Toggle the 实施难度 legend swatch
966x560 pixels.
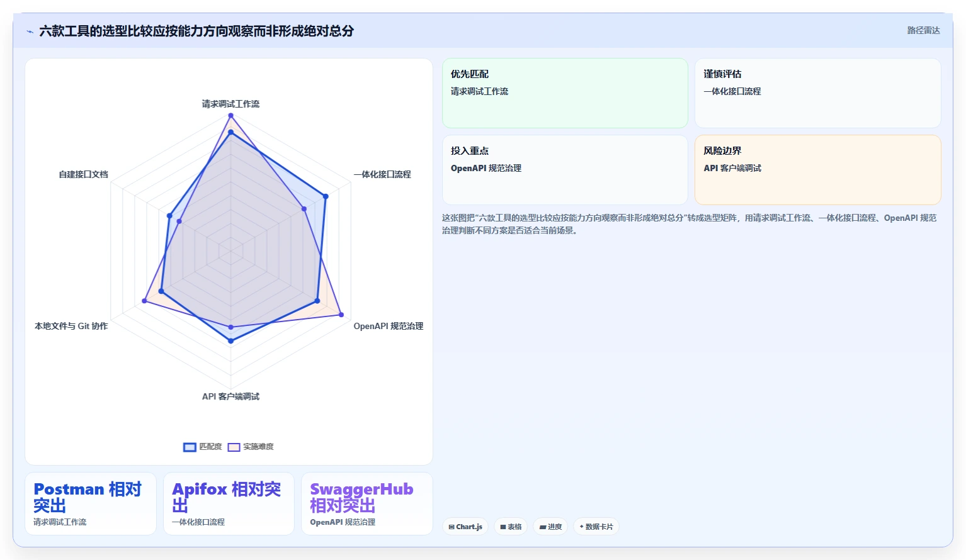(x=234, y=447)
